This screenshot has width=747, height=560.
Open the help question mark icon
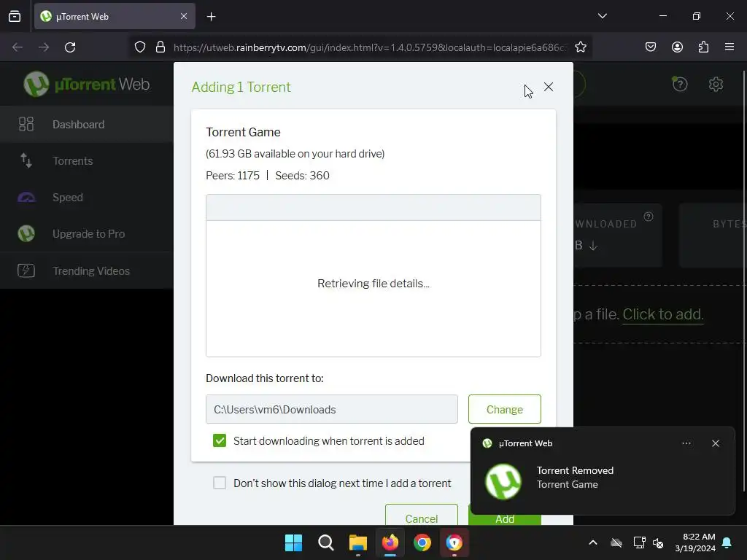click(679, 85)
